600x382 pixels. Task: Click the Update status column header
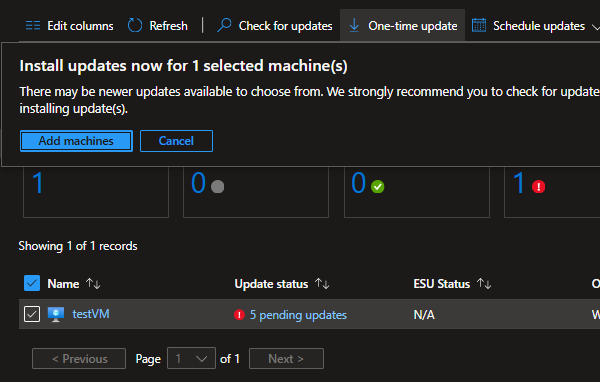coord(271,284)
